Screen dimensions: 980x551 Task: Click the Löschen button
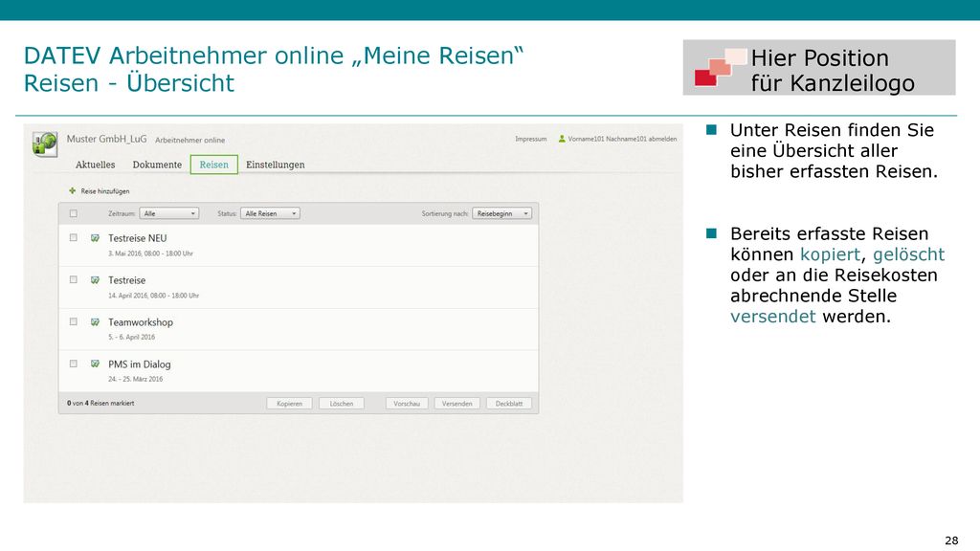click(342, 404)
